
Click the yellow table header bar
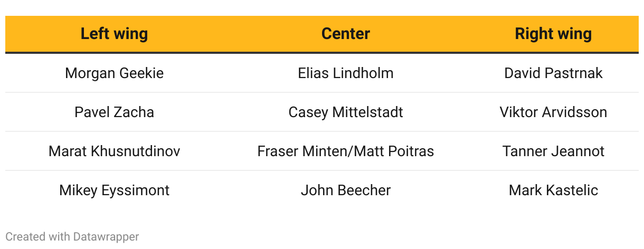point(227,34)
